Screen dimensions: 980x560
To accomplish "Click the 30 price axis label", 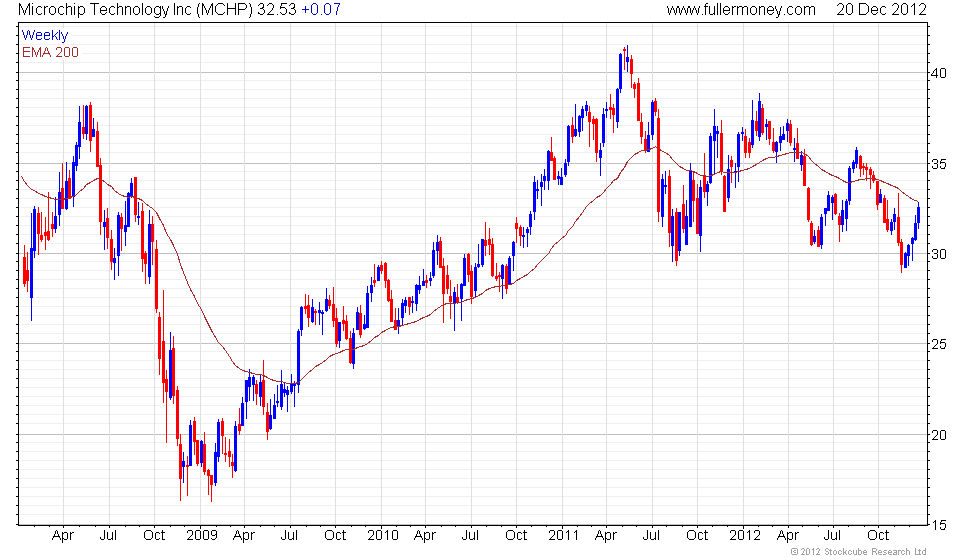I will coord(939,254).
